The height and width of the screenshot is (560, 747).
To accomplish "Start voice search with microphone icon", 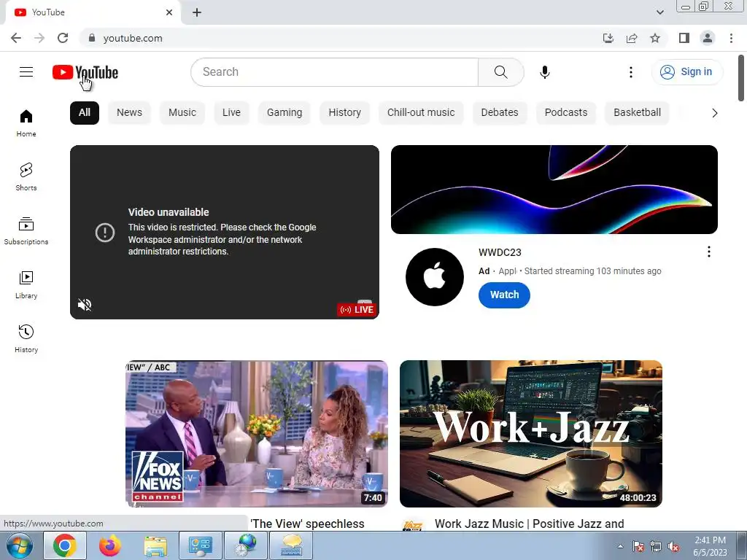I will point(544,72).
